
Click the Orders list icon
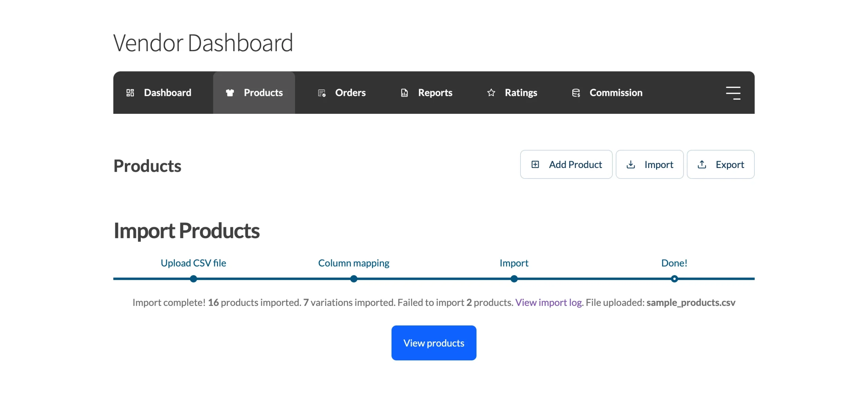click(322, 93)
